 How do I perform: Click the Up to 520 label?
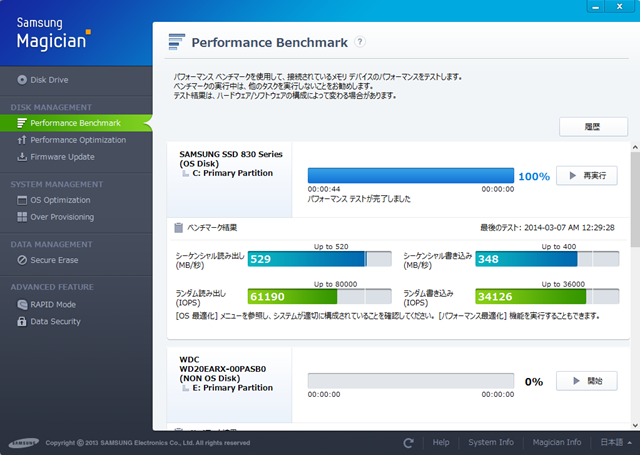(x=331, y=246)
